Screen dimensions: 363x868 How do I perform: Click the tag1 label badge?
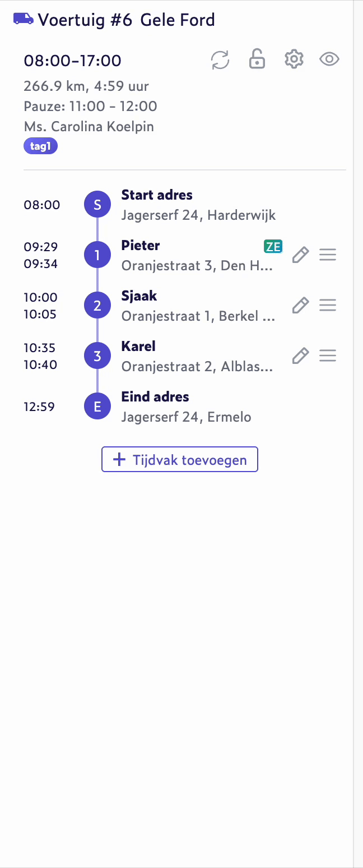40,147
